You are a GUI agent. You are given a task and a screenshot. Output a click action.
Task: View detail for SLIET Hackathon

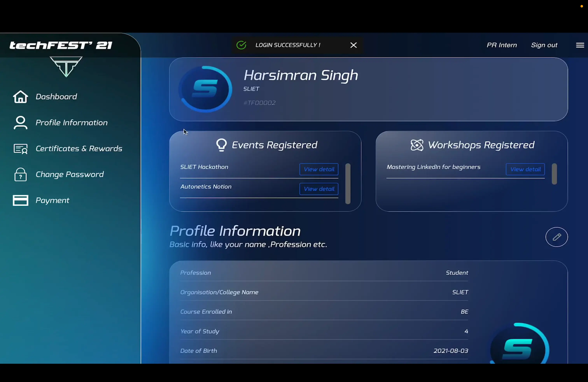pyautogui.click(x=318, y=169)
